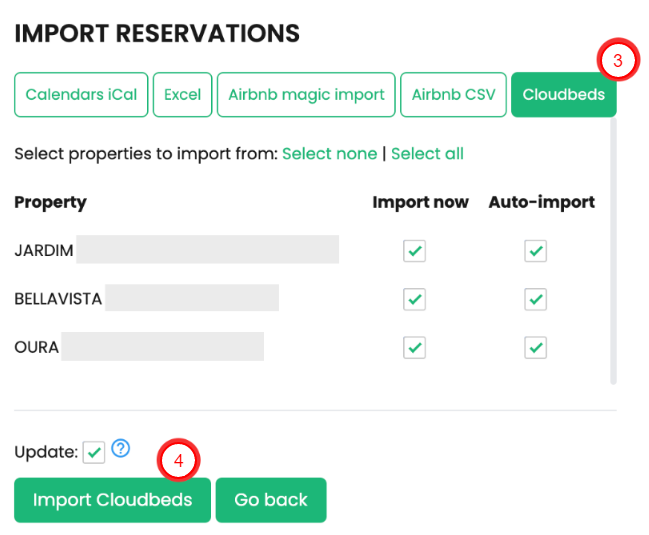Open the Airbnb CSV tab
The width and height of the screenshot is (649, 535).
click(x=452, y=95)
